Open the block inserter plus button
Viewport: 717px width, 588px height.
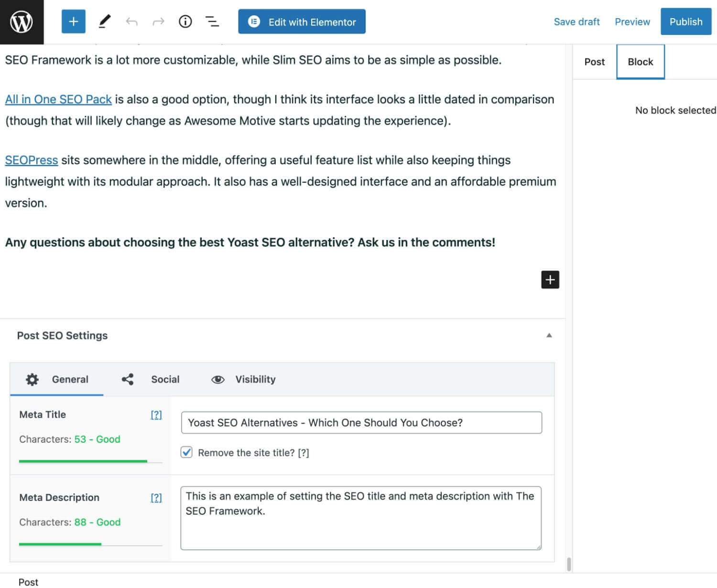73,22
